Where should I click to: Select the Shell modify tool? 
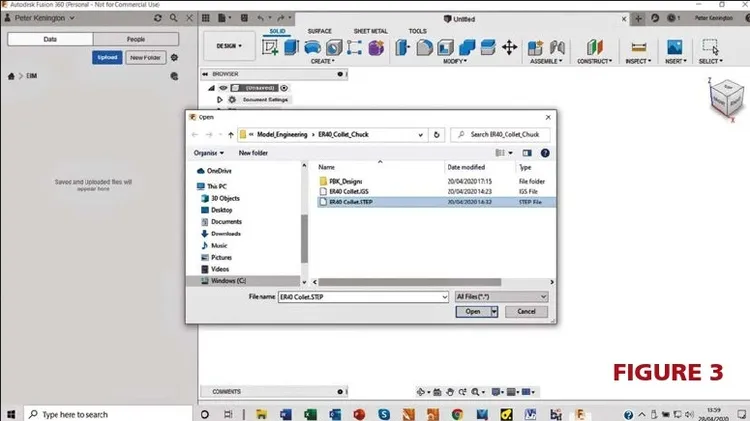445,47
